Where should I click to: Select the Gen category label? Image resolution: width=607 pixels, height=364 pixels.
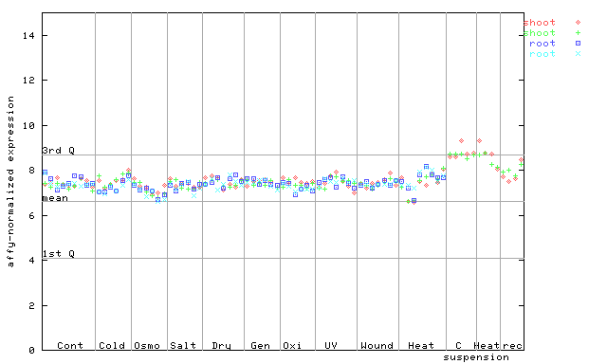pos(260,345)
